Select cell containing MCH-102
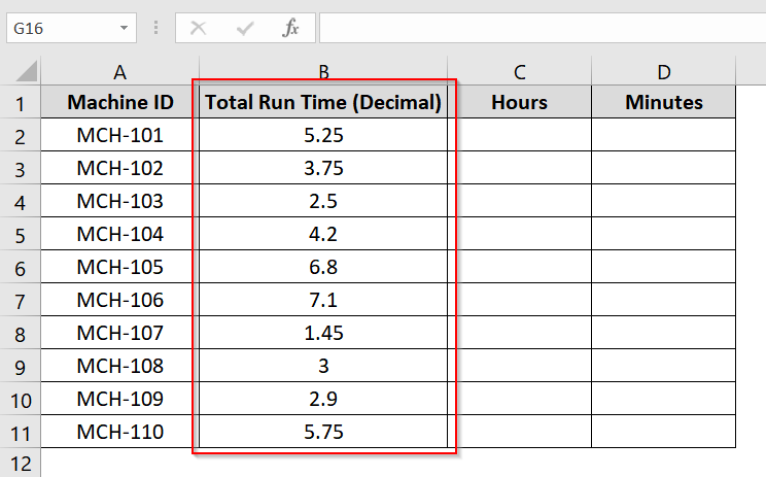Viewport: 766px width, 477px height. point(120,168)
